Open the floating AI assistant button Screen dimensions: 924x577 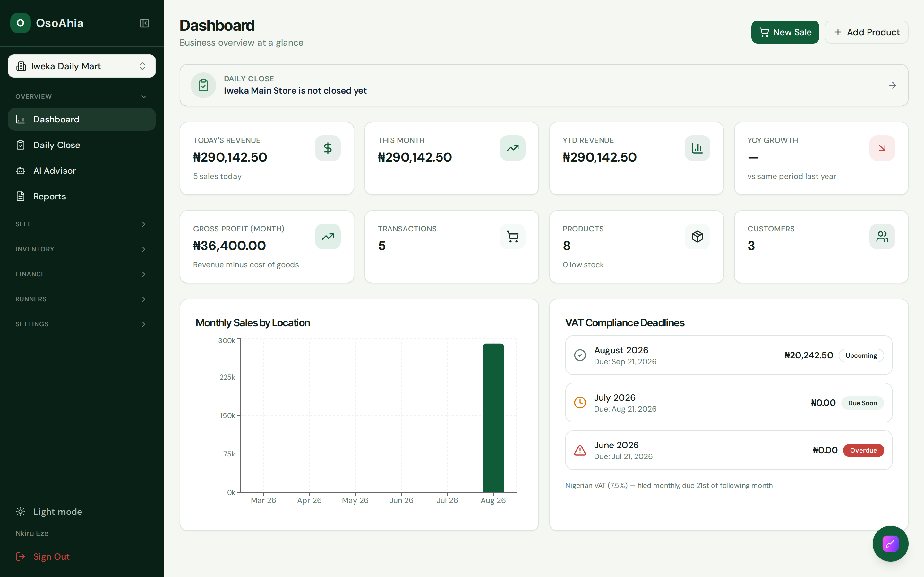click(890, 543)
